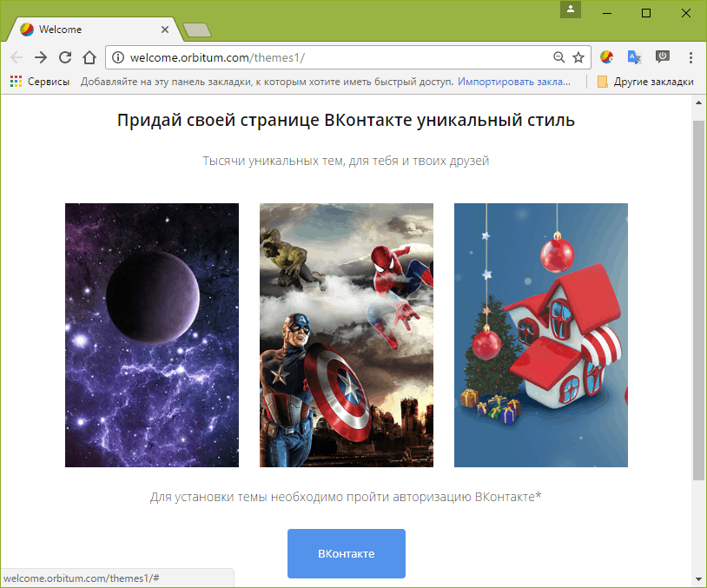This screenshot has width=707, height=588.
Task: Click the zoom magnifier in address bar
Action: point(558,56)
